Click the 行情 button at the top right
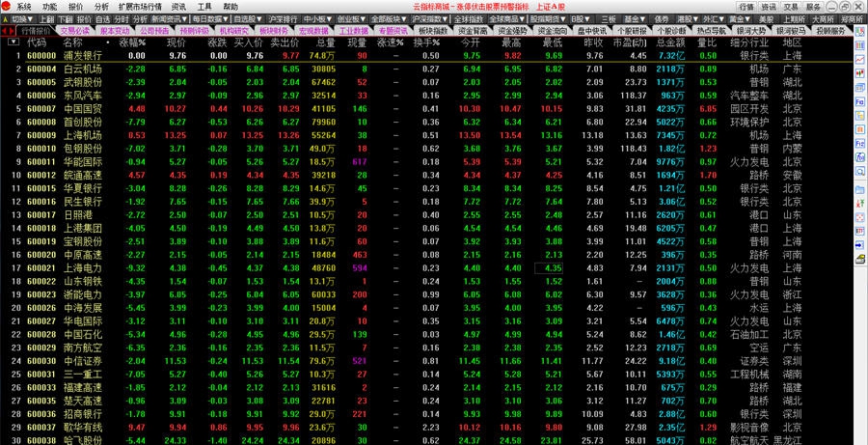Screen dimensions: 868x445 [x=746, y=7]
